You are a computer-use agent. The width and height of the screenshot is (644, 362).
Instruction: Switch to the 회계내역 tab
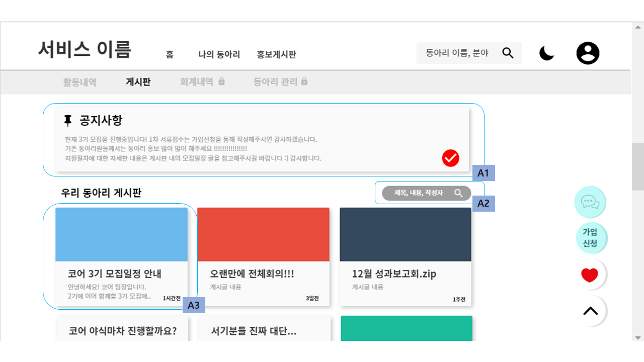pyautogui.click(x=196, y=81)
